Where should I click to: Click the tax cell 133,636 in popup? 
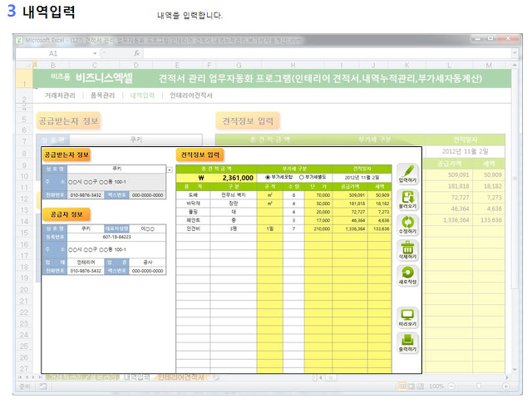click(x=379, y=229)
